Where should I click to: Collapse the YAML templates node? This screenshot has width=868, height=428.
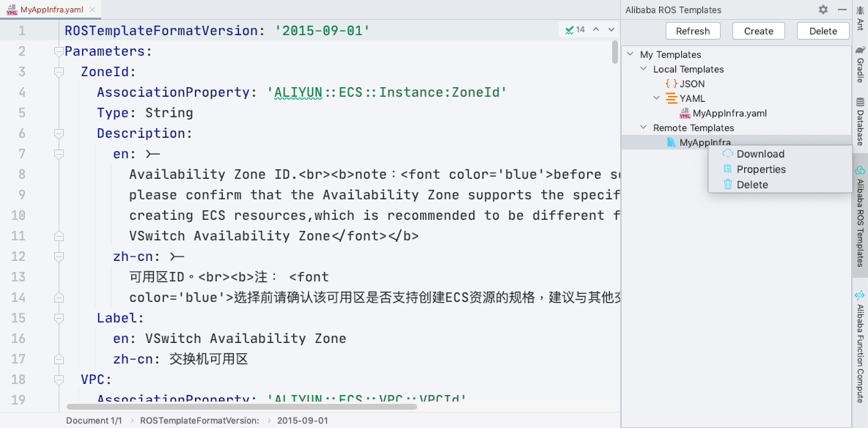[657, 98]
